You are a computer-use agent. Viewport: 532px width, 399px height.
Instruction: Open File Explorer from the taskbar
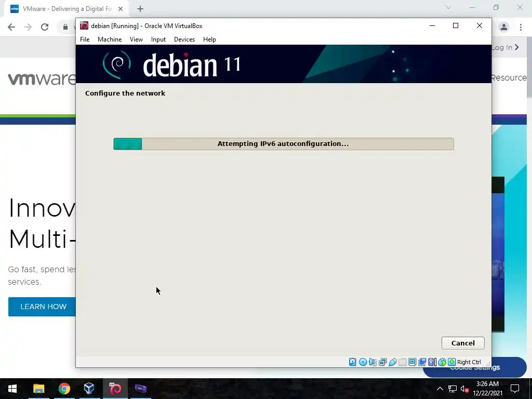pyautogui.click(x=38, y=389)
